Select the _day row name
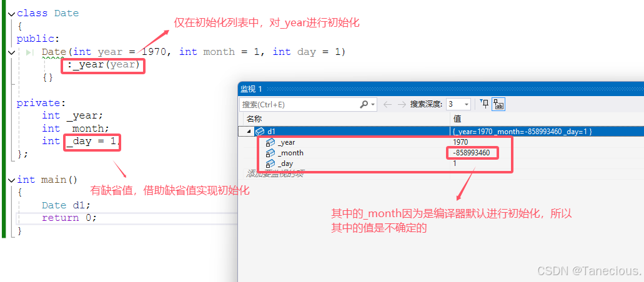This screenshot has width=644, height=282. [285, 164]
